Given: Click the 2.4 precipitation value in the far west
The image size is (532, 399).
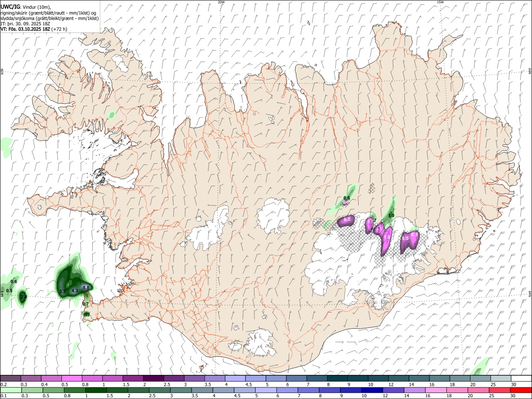Looking at the screenshot, I should pyautogui.click(x=23, y=297).
